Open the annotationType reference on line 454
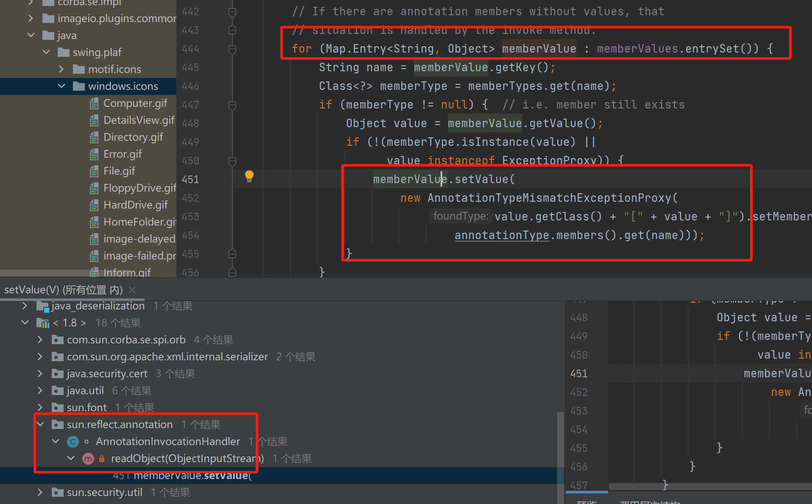The width and height of the screenshot is (812, 504). click(502, 235)
